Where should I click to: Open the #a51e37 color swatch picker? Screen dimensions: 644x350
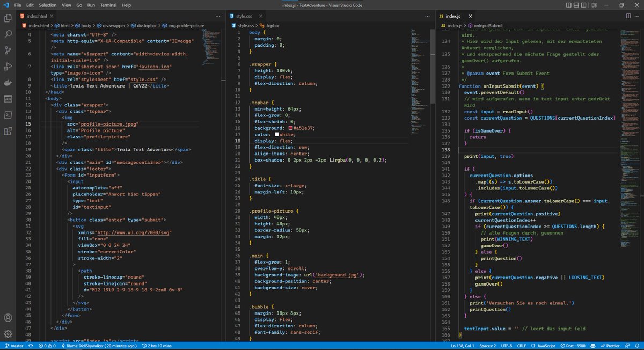pos(290,128)
